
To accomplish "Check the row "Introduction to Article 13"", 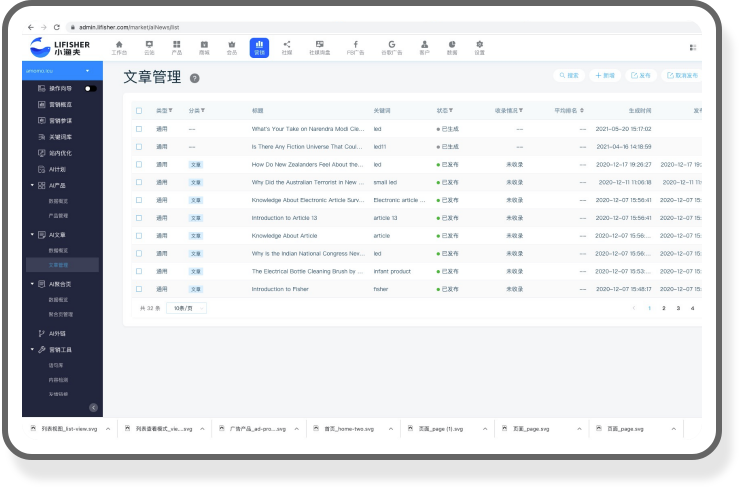I will click(x=139, y=218).
